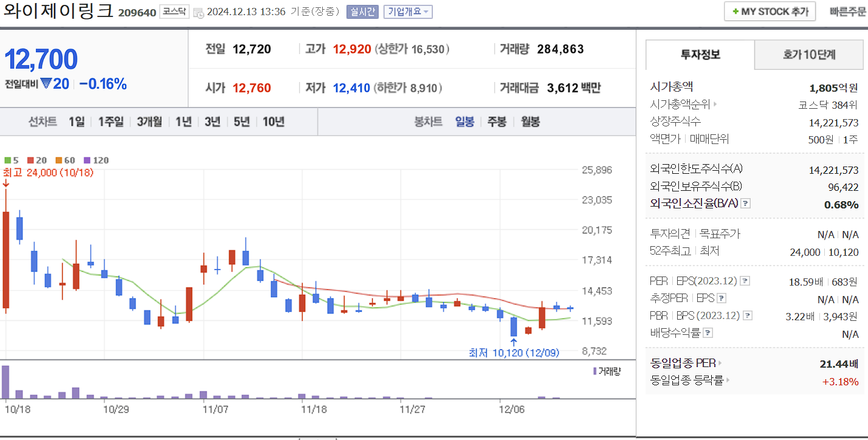Image resolution: width=868 pixels, height=440 pixels.
Task: Toggle the green 5-day moving average legend
Action: pos(8,160)
